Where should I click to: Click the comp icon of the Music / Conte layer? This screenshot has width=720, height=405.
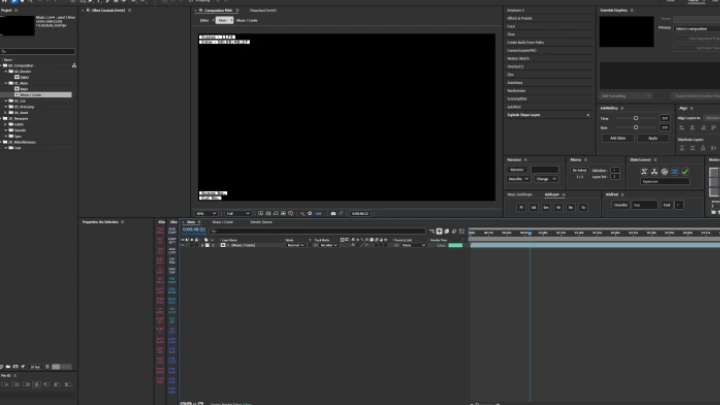223,245
